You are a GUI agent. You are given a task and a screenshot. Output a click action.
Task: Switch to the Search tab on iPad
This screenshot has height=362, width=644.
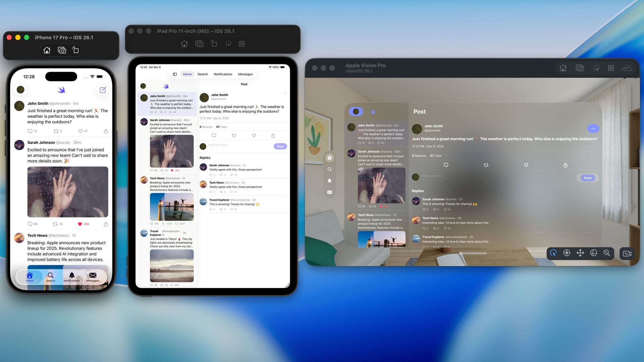click(202, 74)
